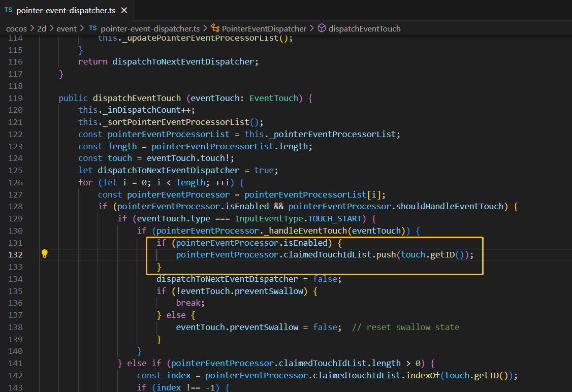Open the 2d breadcrumb folder

point(42,28)
